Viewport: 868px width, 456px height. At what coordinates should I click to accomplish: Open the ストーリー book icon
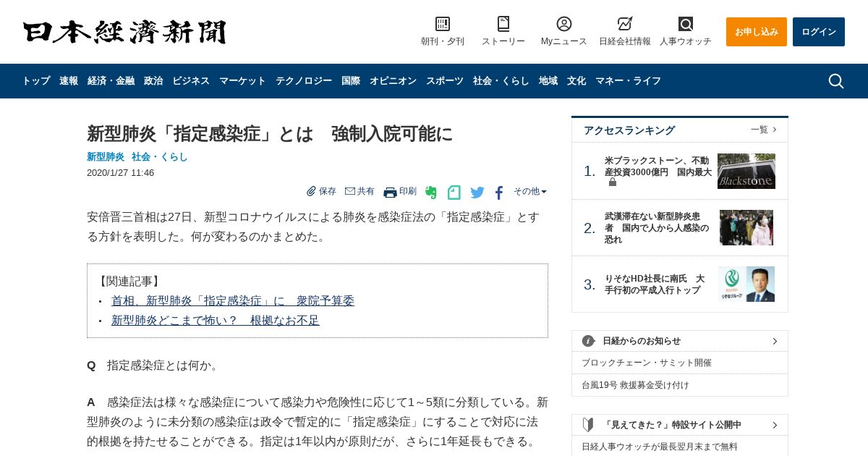click(x=503, y=24)
